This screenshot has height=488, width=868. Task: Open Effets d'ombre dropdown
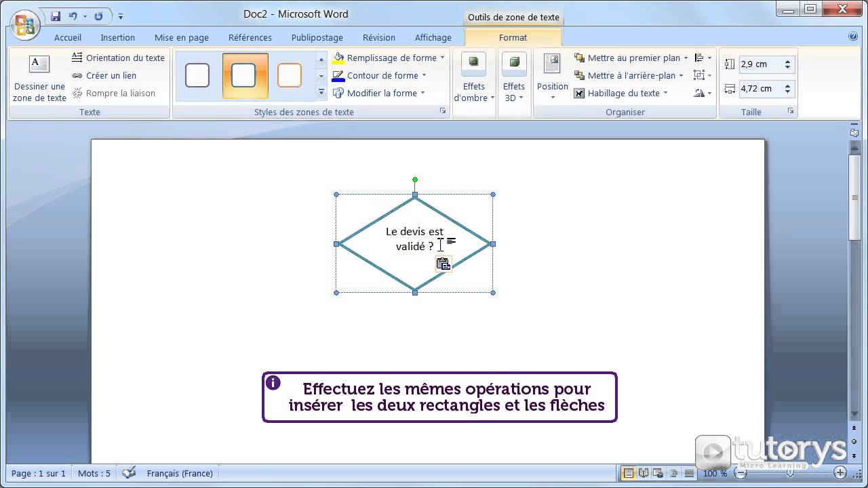tap(473, 92)
